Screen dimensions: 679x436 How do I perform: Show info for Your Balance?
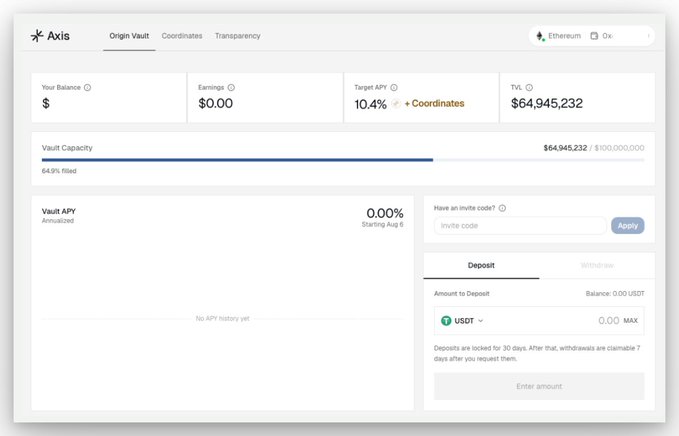[87, 87]
